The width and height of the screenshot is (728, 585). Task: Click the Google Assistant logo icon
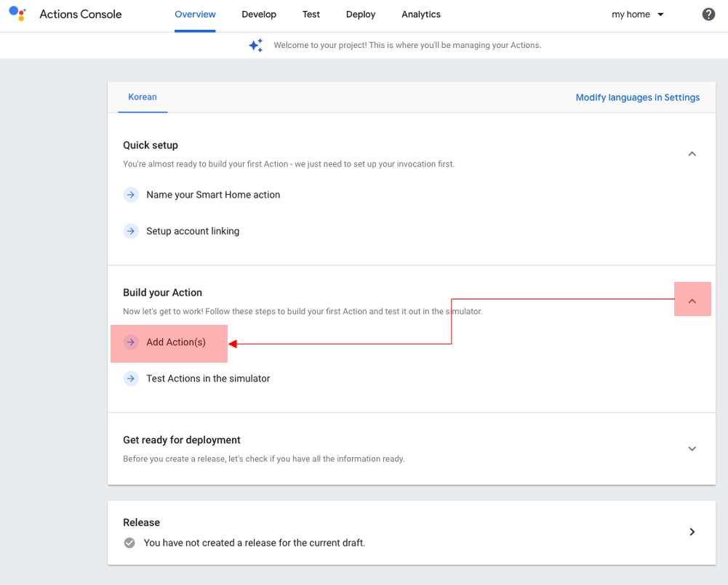pos(17,14)
